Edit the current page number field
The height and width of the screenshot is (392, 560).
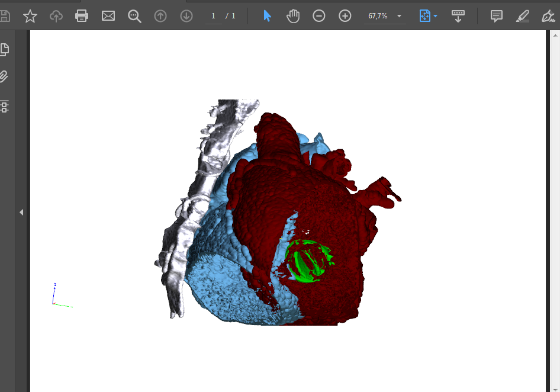(x=213, y=16)
